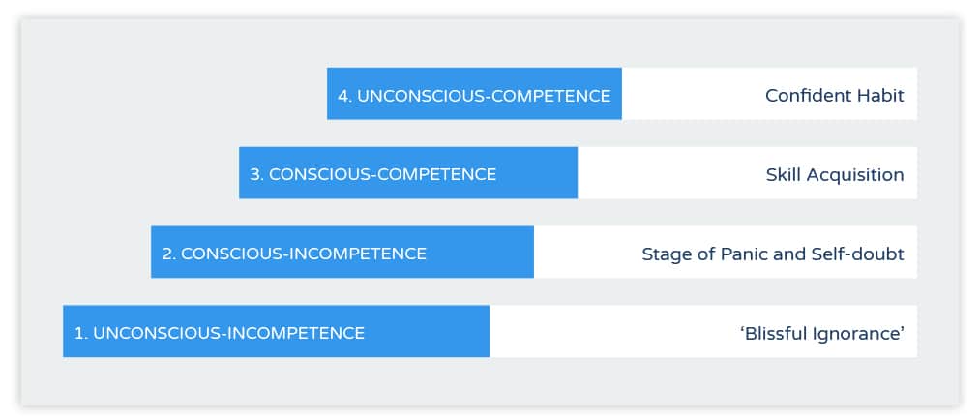Click the 'Confident Habit' text
This screenshot has height=419, width=980.
pyautogui.click(x=834, y=96)
